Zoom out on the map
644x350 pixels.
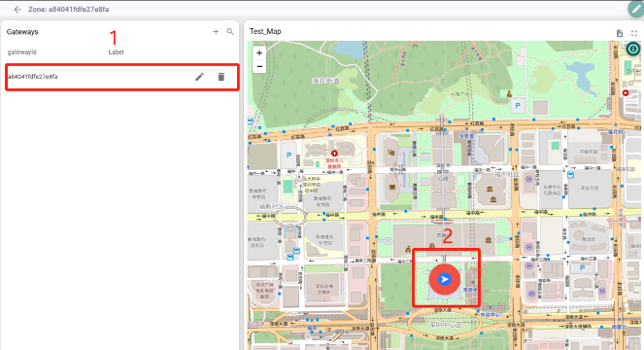click(259, 66)
